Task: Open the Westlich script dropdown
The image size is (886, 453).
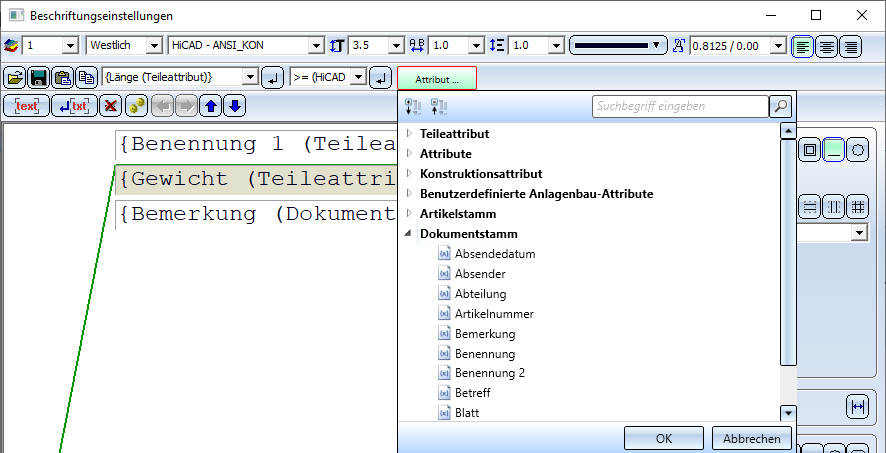Action: tap(154, 46)
